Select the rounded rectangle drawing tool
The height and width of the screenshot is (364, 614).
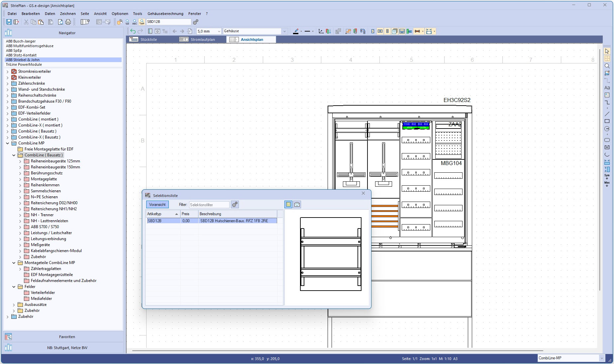coord(607,140)
